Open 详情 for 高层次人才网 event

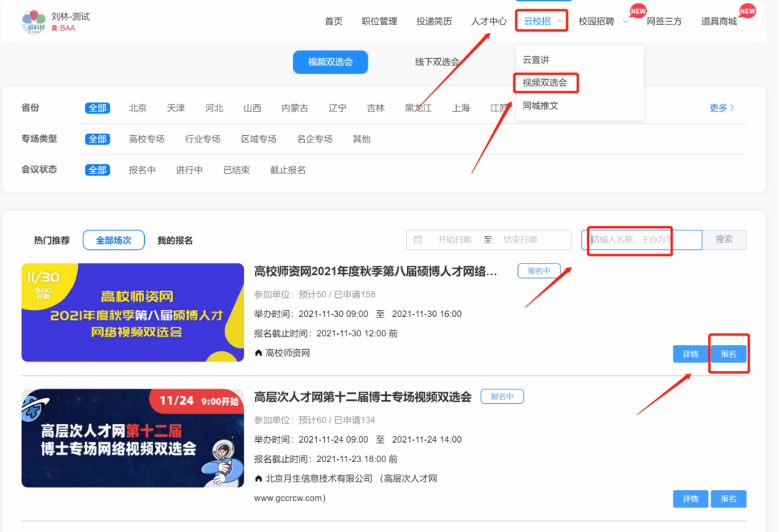(x=690, y=499)
